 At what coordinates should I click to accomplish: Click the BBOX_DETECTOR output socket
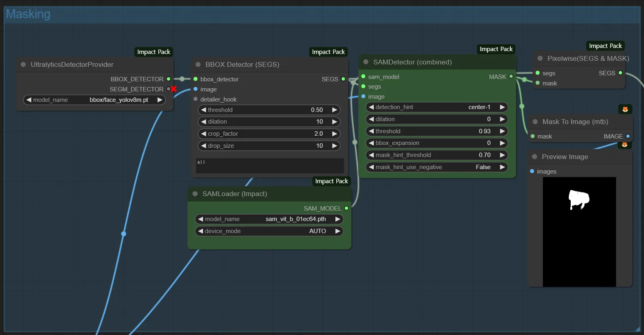click(x=169, y=79)
